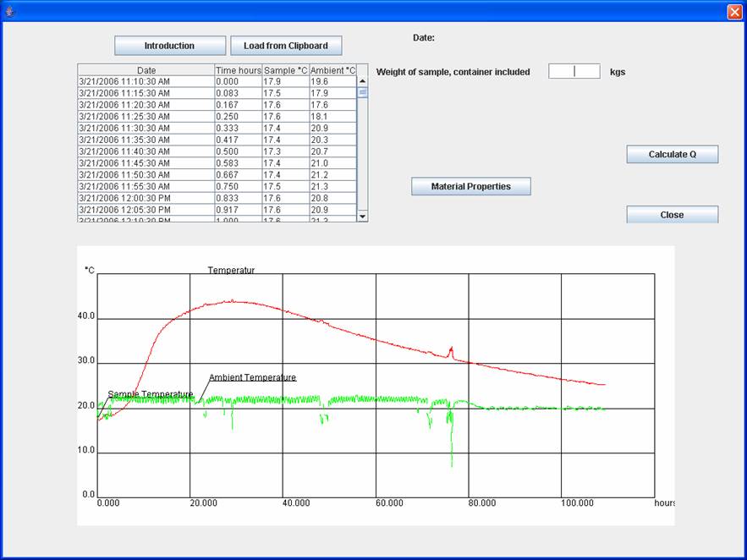Click the 100.000 x-axis label
Screen dimensions: 747x560
click(577, 502)
